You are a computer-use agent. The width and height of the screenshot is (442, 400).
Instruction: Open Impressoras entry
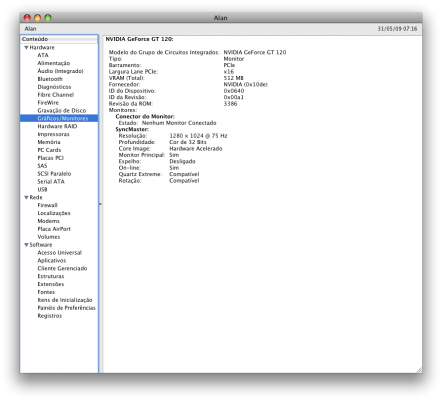[53, 134]
